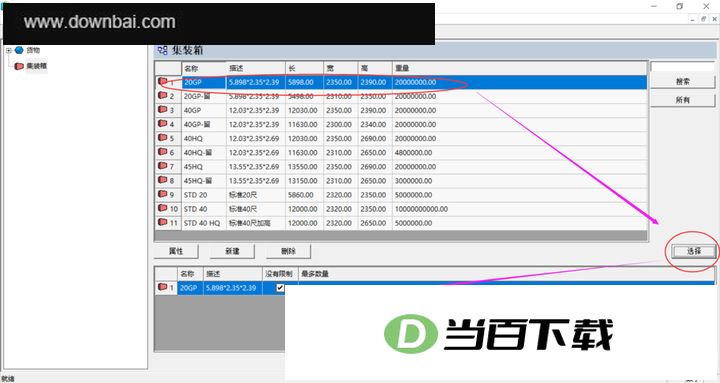
Task: Click the container icon beside STD 40 HQ
Action: click(x=163, y=222)
